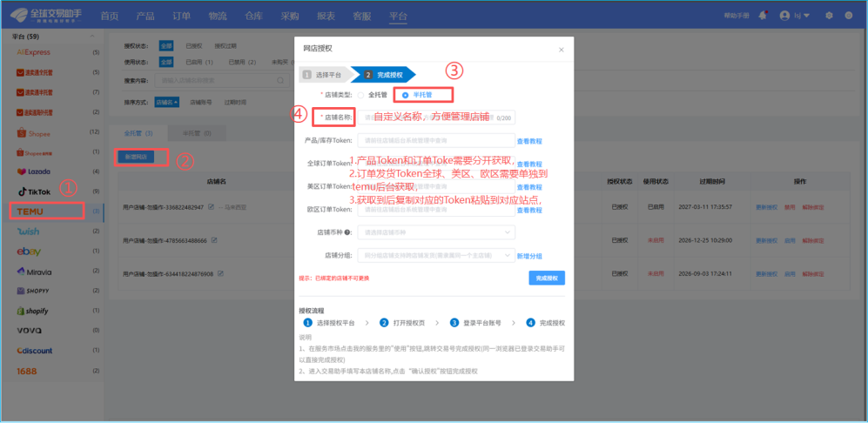Select 速卖通半托管 platform in sidebar
Image resolution: width=868 pixels, height=423 pixels.
[35, 92]
